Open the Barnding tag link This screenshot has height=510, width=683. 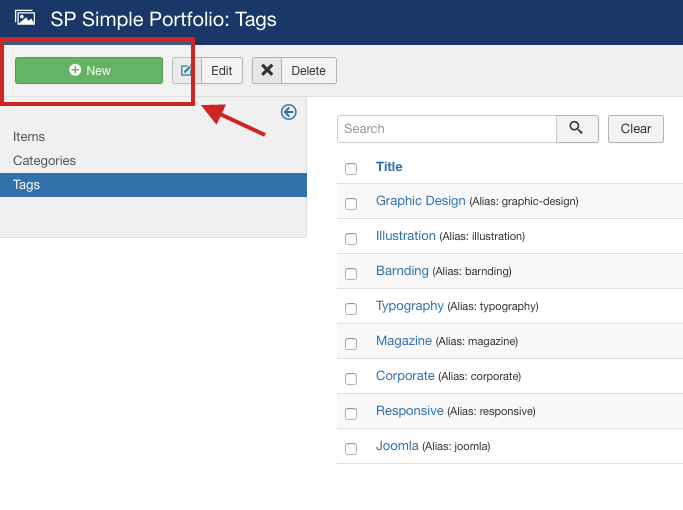[x=402, y=271]
